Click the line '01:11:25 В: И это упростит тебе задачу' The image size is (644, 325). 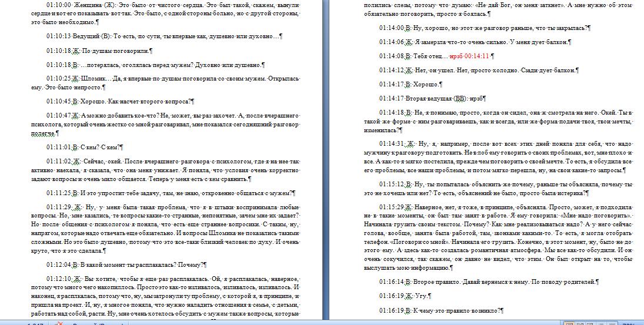coord(171,193)
